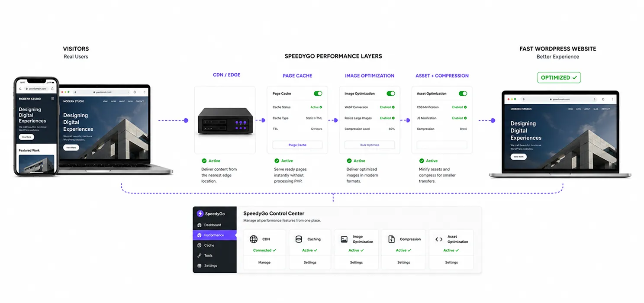Viewport: 644px width, 303px height.
Task: Open Cache in the SpeedyGo sidebar
Action: [x=215, y=245]
